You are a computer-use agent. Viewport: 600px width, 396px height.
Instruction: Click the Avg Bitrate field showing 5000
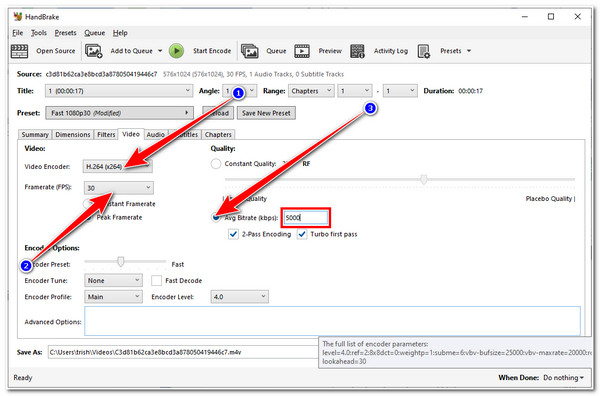tap(306, 218)
